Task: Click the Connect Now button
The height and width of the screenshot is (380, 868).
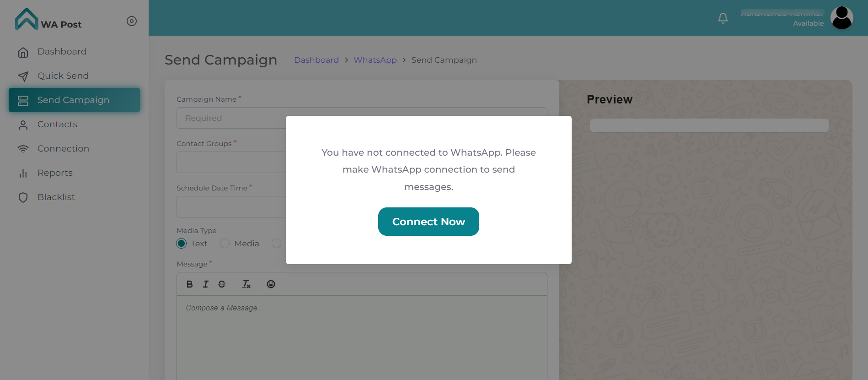Action: [429, 222]
